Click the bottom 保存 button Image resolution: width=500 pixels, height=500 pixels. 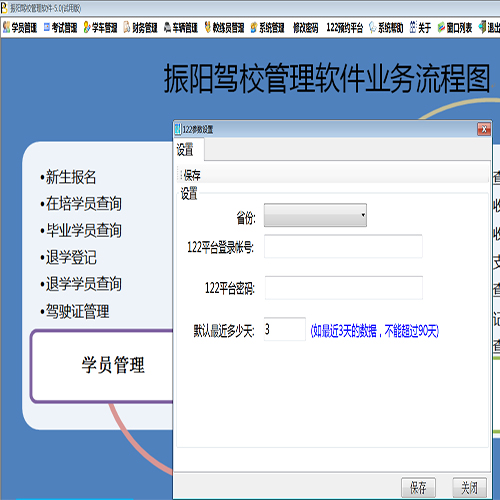click(x=418, y=487)
